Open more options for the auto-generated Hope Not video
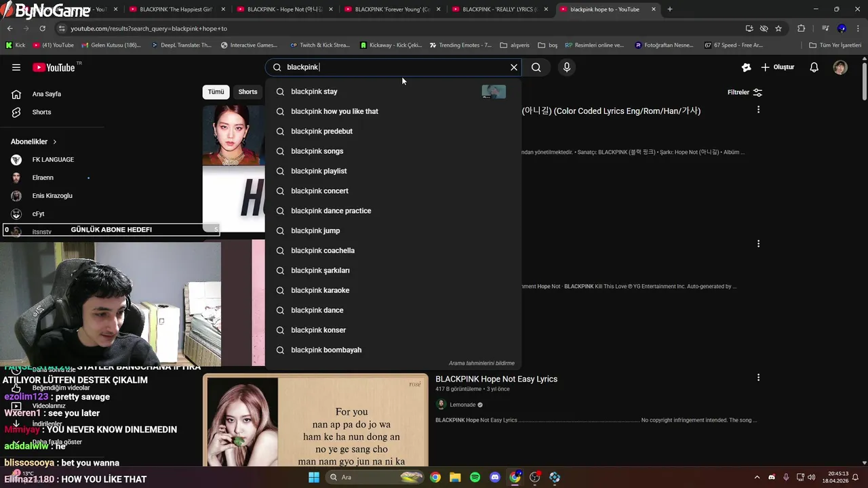The image size is (868, 488). tap(758, 243)
